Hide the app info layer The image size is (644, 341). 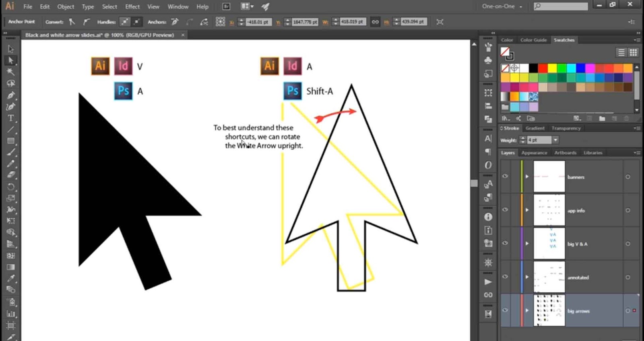tap(505, 210)
